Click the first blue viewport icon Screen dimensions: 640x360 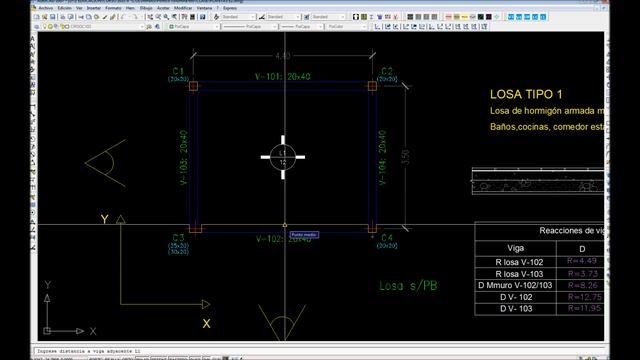point(511,17)
